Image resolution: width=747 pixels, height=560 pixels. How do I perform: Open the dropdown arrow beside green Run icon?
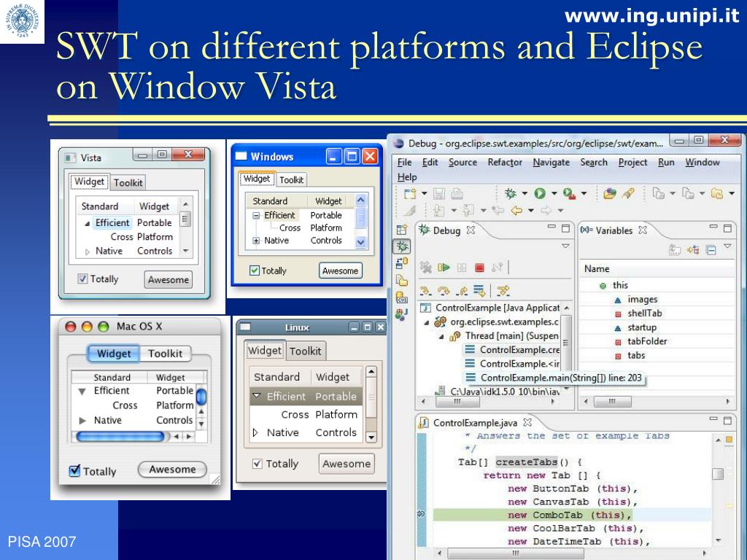554,193
